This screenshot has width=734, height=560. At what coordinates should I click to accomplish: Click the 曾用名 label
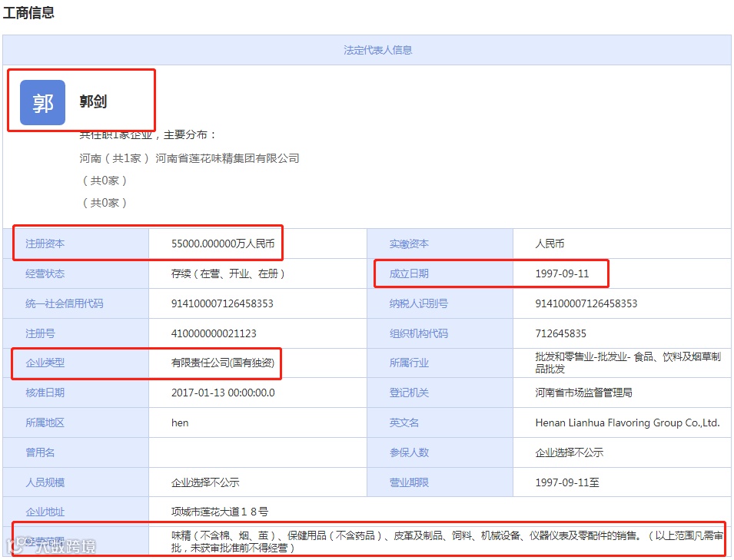pyautogui.click(x=40, y=452)
